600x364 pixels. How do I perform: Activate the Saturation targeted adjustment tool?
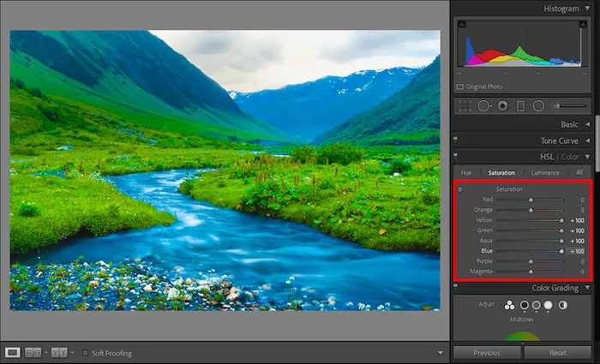tap(460, 189)
